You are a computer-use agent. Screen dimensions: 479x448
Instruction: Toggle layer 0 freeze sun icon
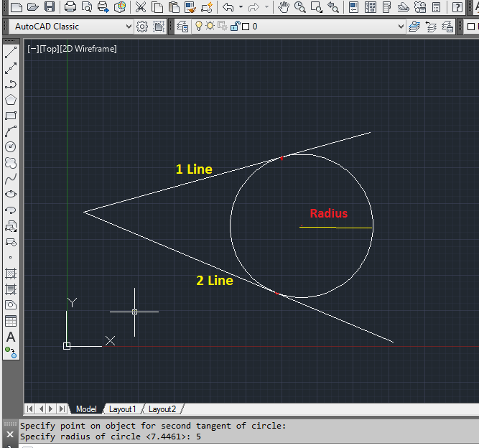210,27
